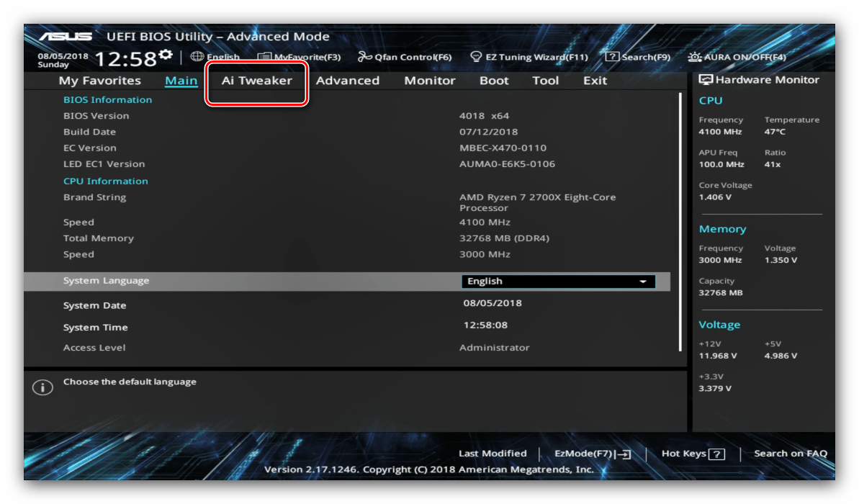Switch to EzMode(F7)
This screenshot has width=859, height=504.
pos(593,454)
